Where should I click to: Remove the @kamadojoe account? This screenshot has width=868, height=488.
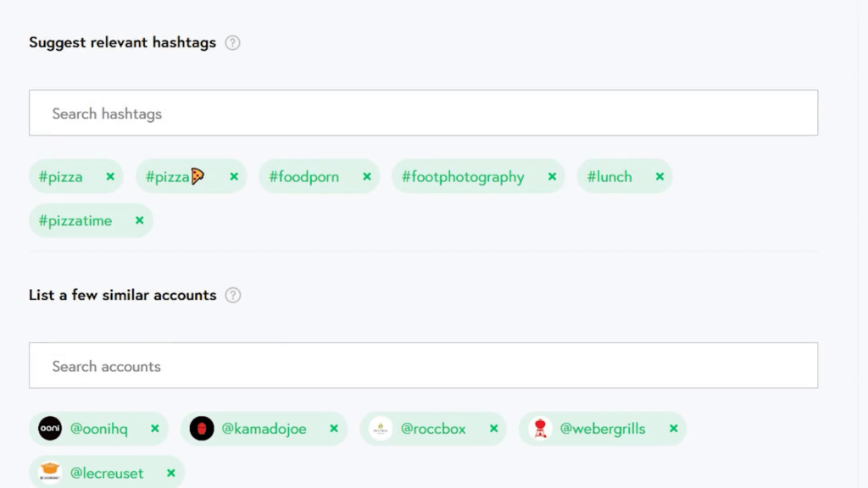(334, 430)
